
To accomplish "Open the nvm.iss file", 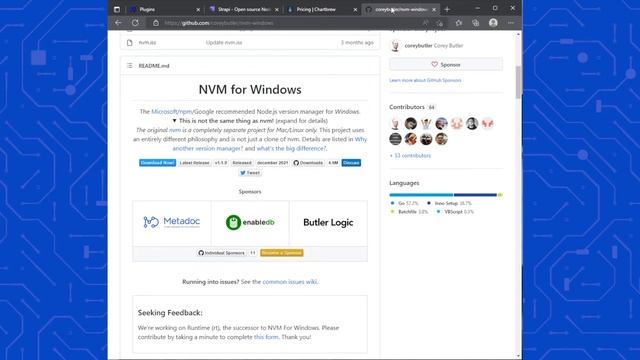I will click(147, 42).
